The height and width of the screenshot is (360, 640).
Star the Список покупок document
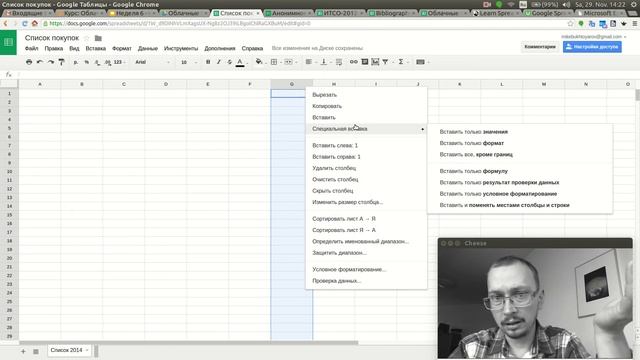87,38
